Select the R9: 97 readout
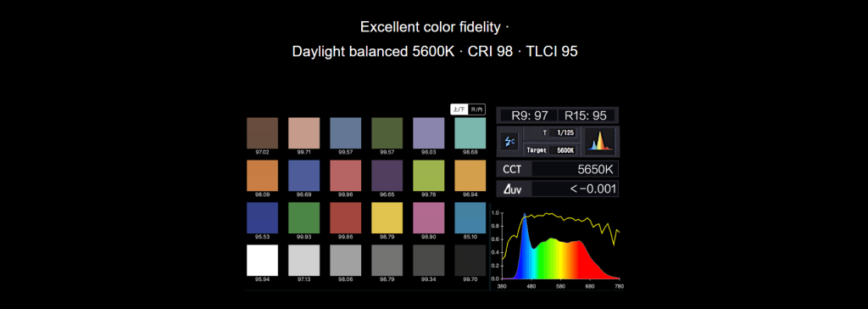This screenshot has width=868, height=309. 529,115
